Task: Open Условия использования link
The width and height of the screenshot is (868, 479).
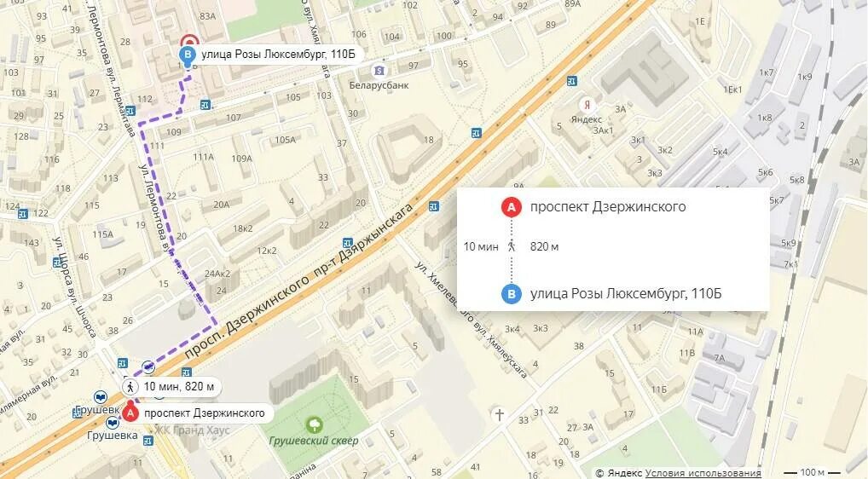Action: tap(703, 473)
